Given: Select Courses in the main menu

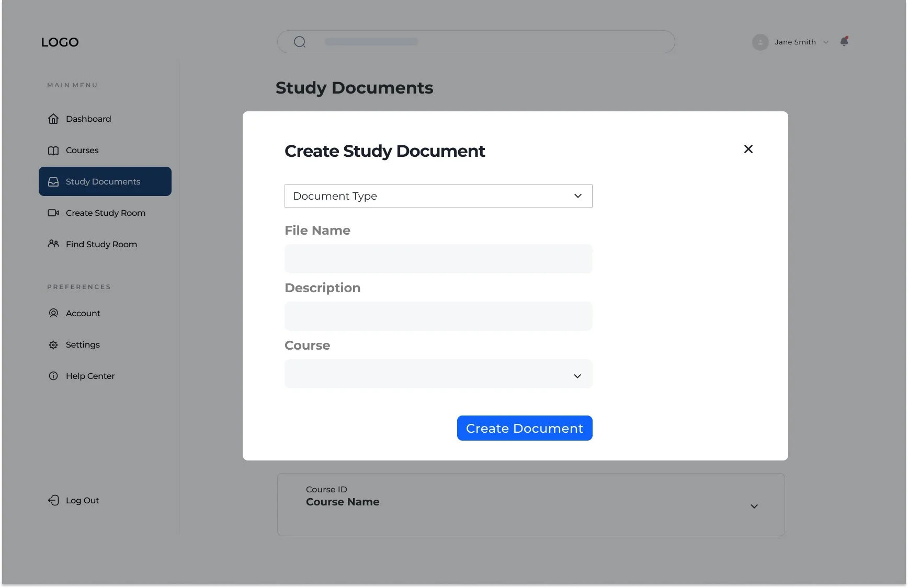Looking at the screenshot, I should coord(82,150).
